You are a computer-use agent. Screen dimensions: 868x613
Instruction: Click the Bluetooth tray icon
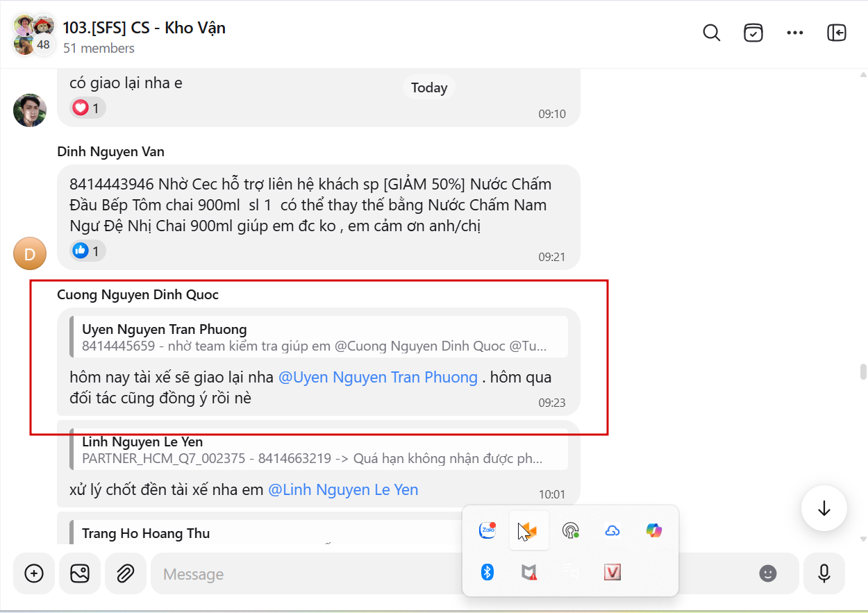point(487,572)
